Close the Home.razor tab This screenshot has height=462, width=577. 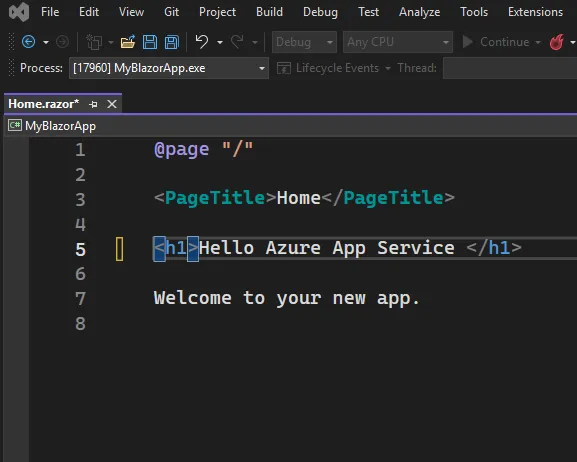tap(112, 104)
